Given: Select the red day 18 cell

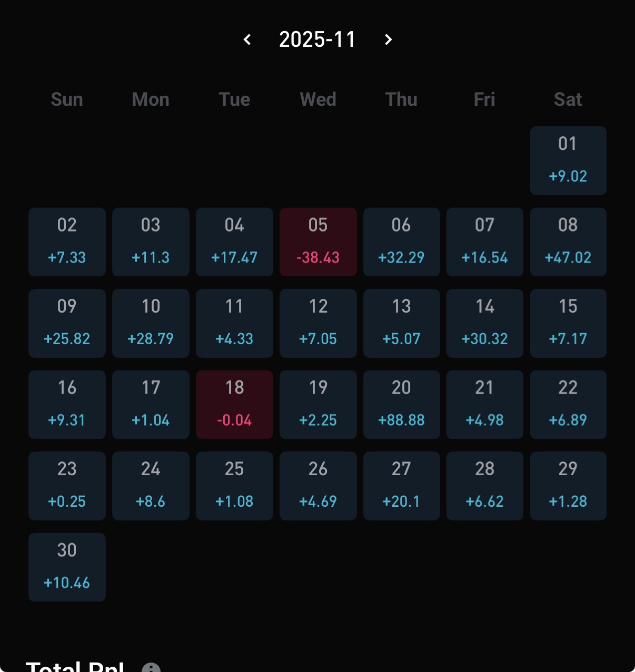Looking at the screenshot, I should (x=234, y=405).
